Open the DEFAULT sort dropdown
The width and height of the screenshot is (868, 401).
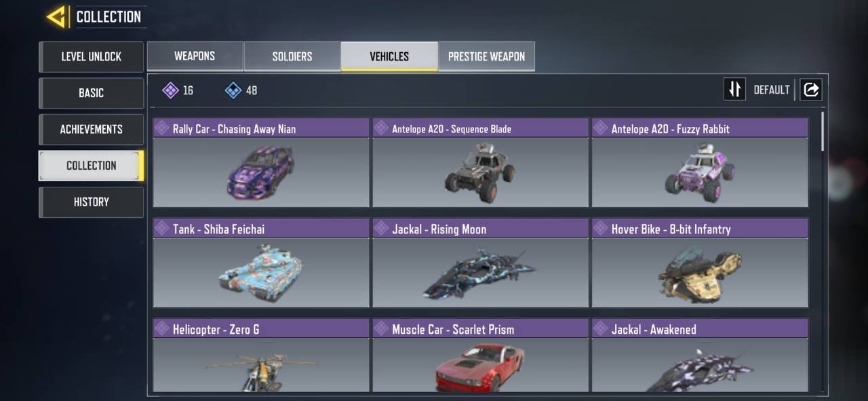coord(771,90)
